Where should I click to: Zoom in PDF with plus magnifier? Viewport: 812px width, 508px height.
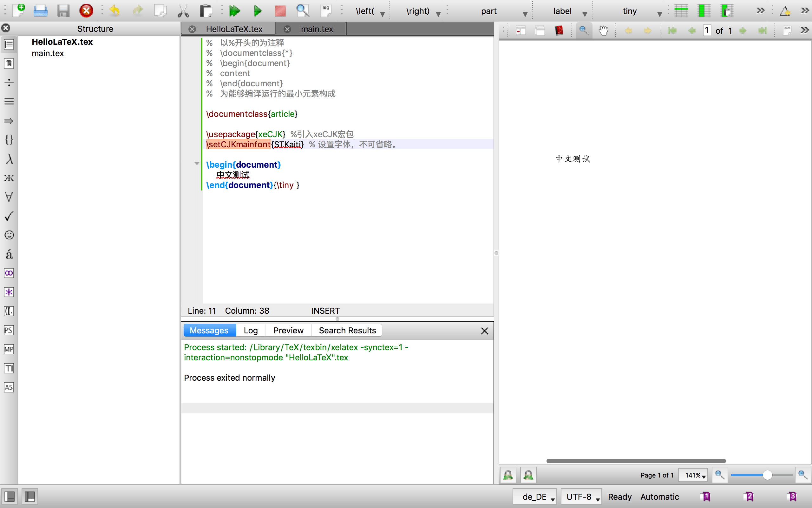(x=802, y=475)
